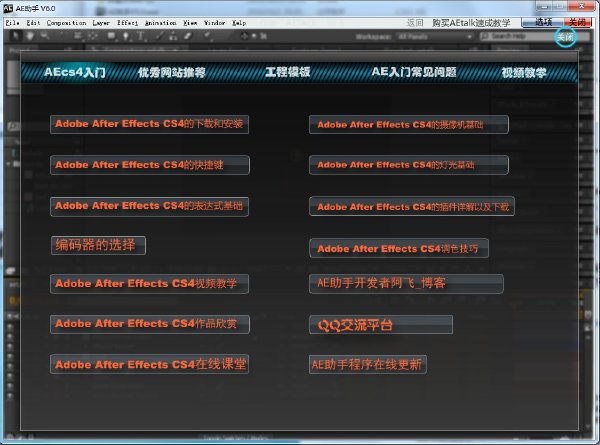Click the AE app icon in title bar

point(8,8)
